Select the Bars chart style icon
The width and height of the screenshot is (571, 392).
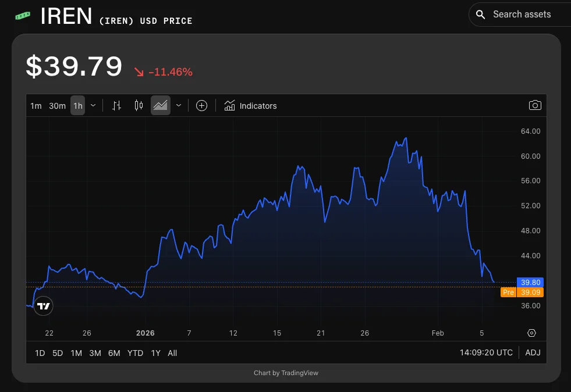tap(117, 105)
